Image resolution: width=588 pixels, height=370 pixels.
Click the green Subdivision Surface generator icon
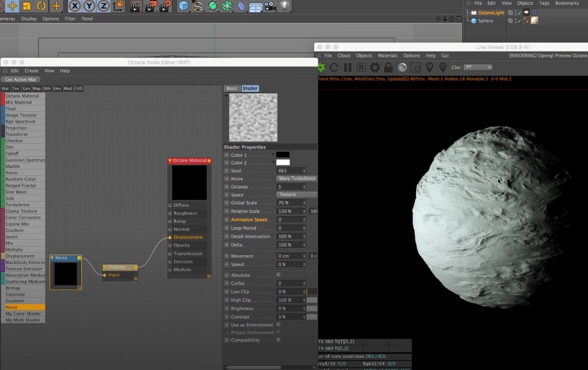point(213,6)
